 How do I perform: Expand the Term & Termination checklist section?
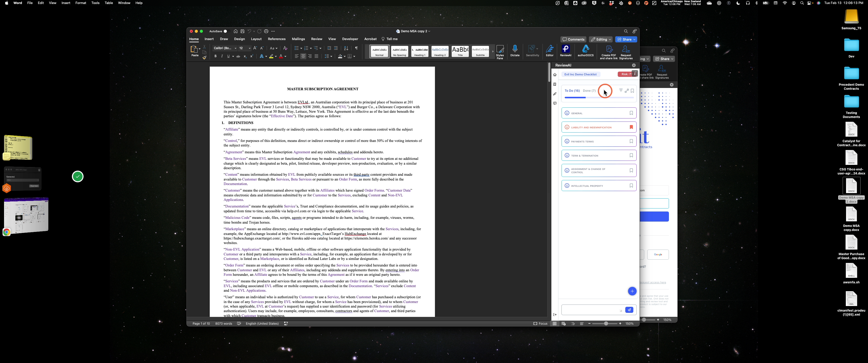pos(599,156)
